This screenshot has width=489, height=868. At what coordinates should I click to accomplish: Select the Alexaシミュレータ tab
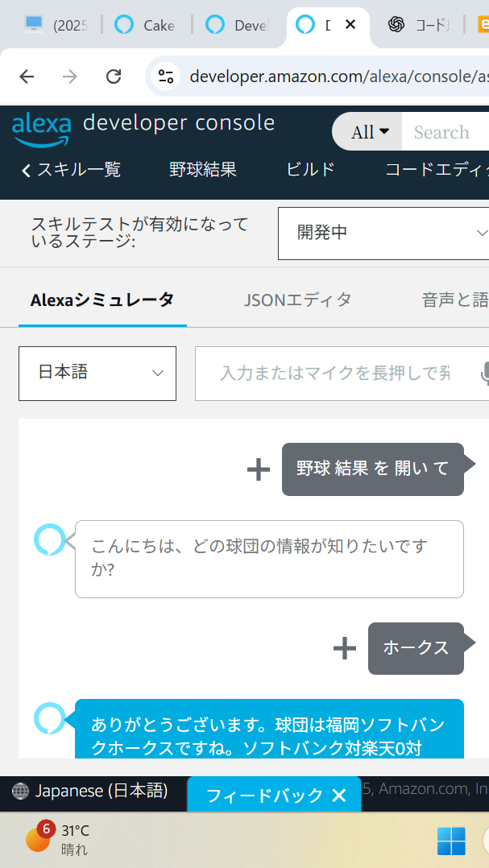[x=102, y=300]
